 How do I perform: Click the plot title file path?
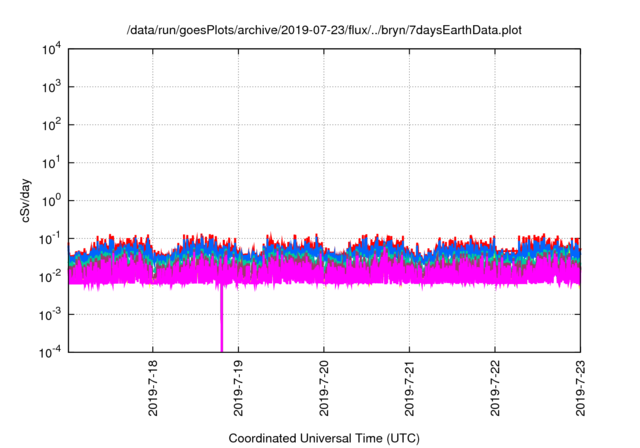coord(324,30)
